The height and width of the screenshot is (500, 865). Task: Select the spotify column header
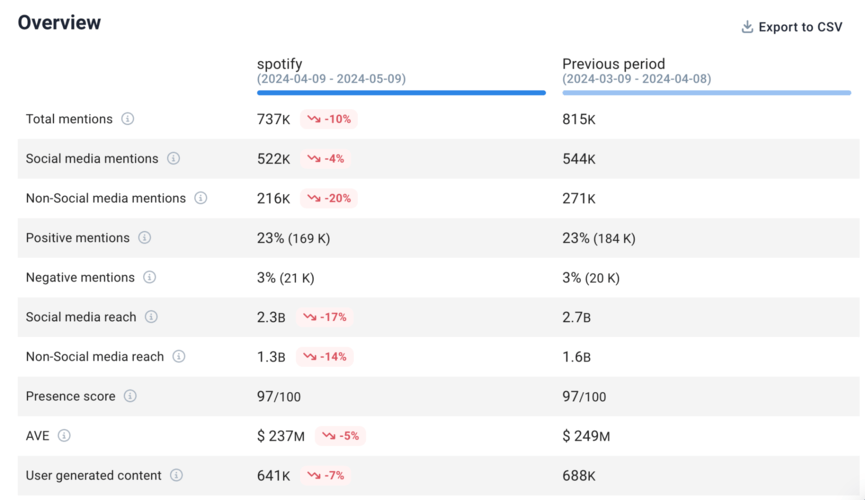click(x=280, y=64)
